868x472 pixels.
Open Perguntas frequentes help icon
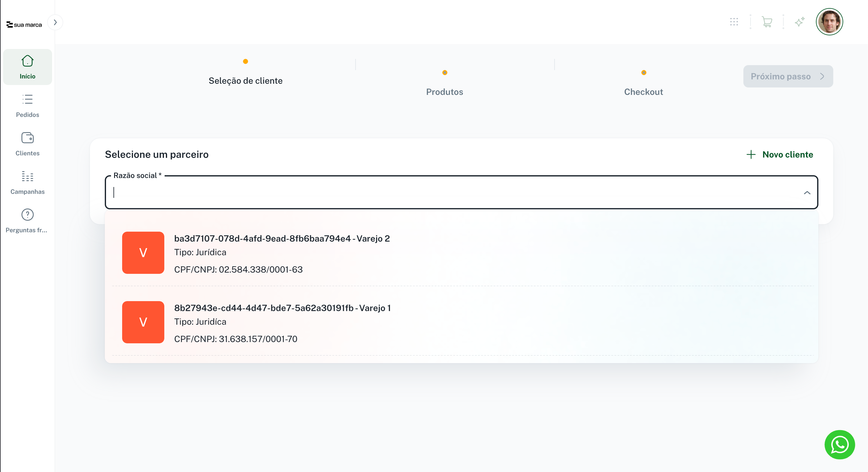click(x=27, y=221)
